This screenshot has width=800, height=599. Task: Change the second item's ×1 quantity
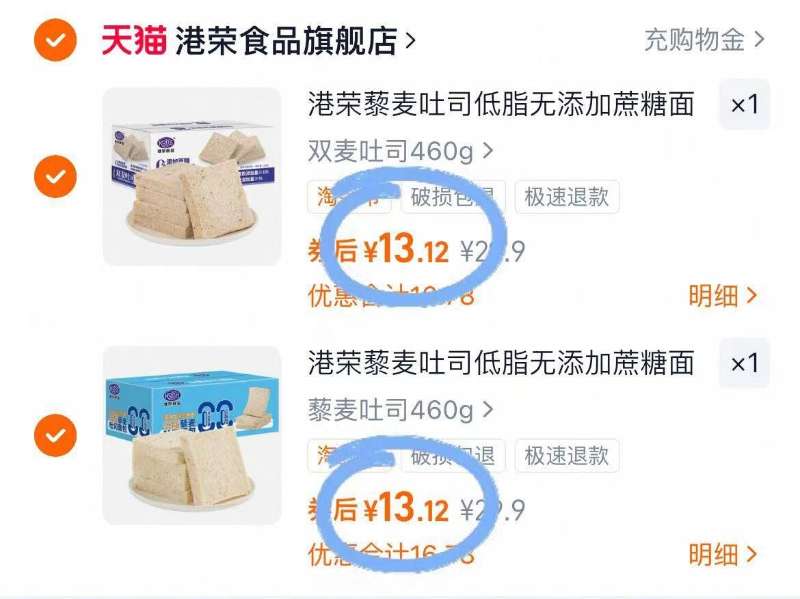[744, 363]
